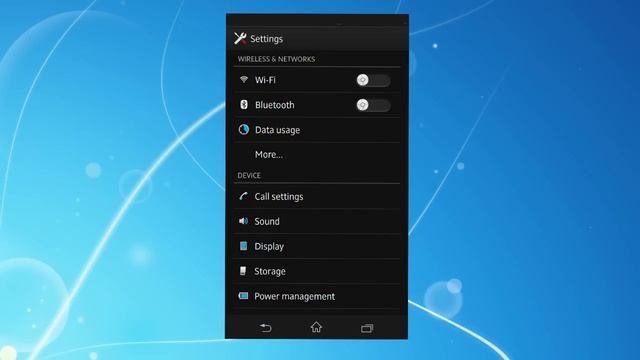This screenshot has height=360, width=640.
Task: Click the Storage card icon
Action: tap(243, 271)
